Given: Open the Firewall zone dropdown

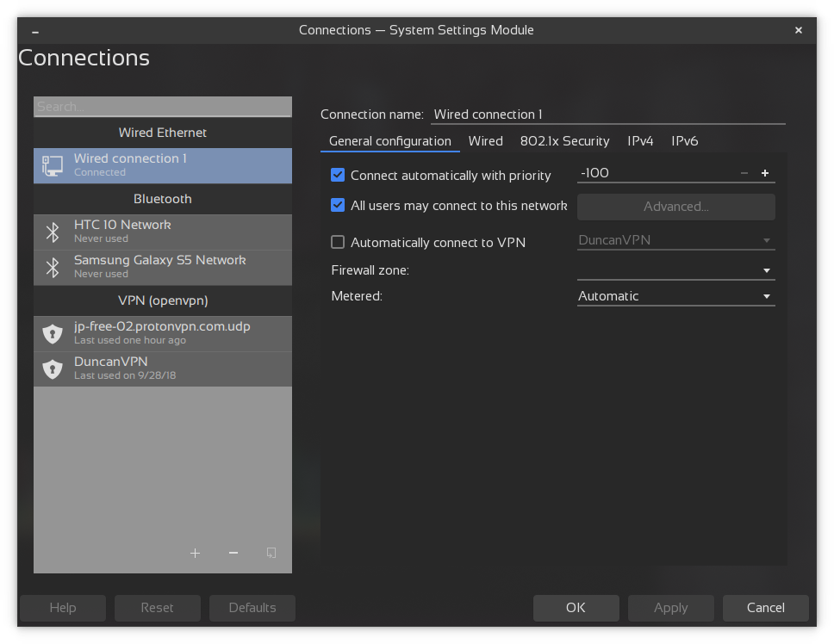Looking at the screenshot, I should (x=765, y=269).
